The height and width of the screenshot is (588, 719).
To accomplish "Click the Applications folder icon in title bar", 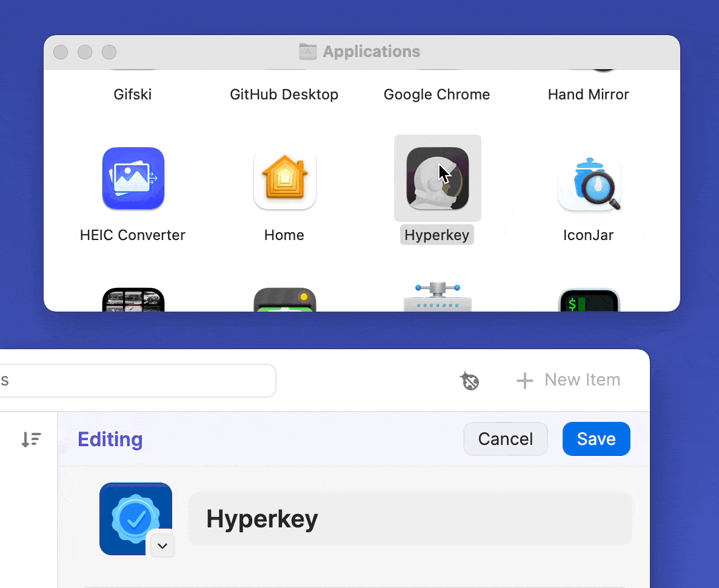I will (x=308, y=52).
